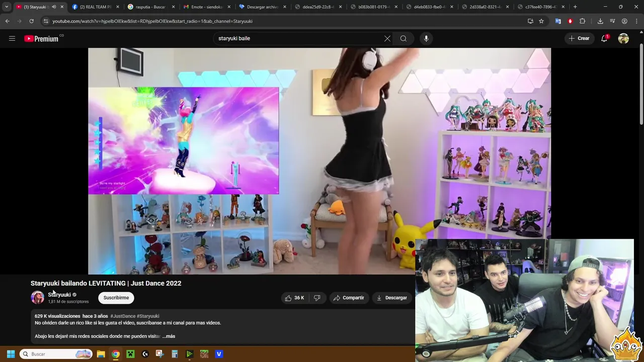Image resolution: width=644 pixels, height=362 pixels.
Task: Click the Descargar download button
Action: [392, 298]
